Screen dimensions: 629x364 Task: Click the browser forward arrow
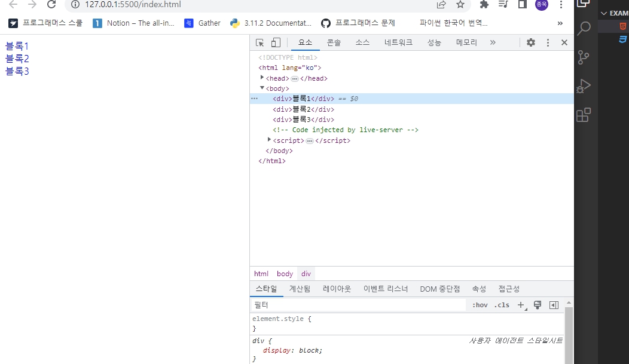click(x=32, y=5)
